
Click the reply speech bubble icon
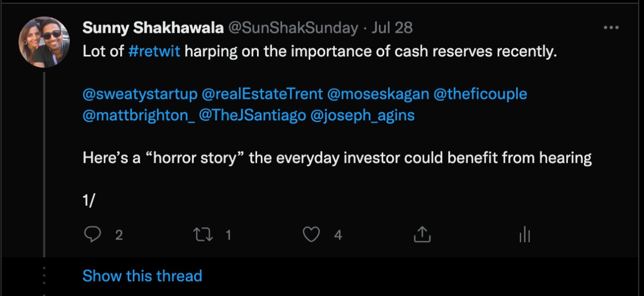pos(94,234)
